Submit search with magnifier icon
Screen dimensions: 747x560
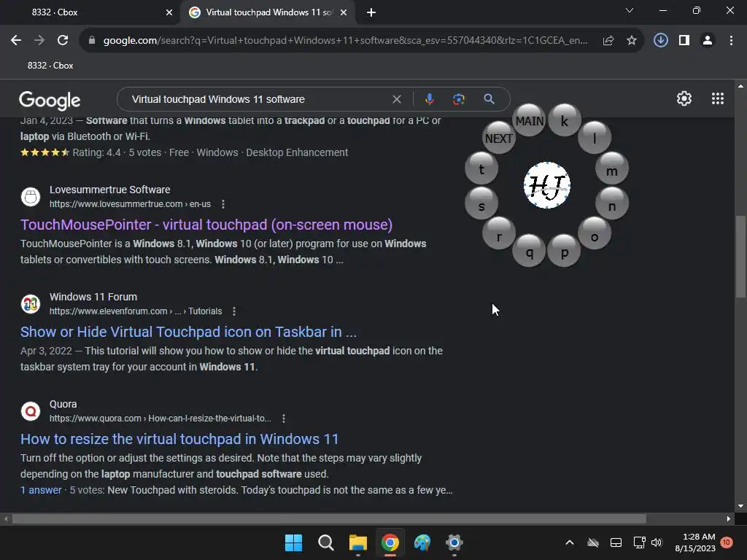click(489, 99)
